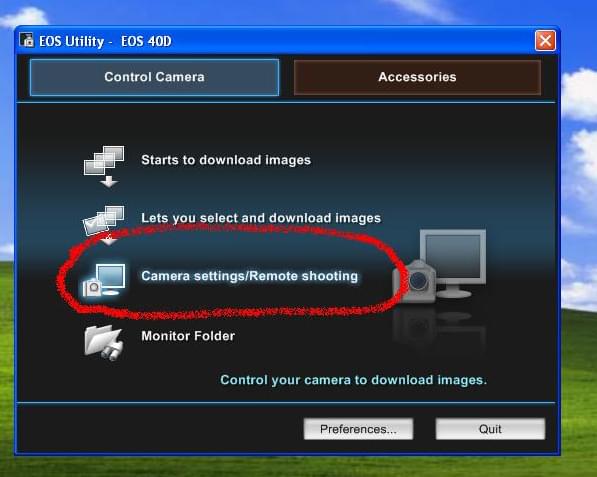
Task: Switch to the Control Camera tab
Action: [x=154, y=77]
